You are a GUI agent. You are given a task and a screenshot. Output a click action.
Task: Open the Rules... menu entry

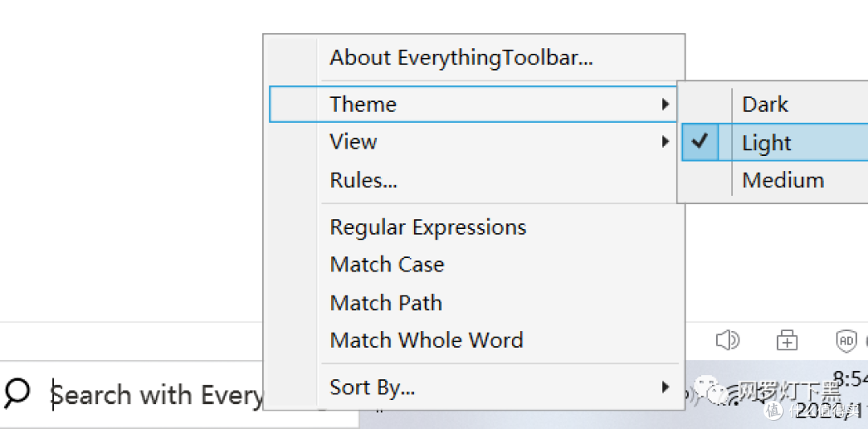pos(363,180)
